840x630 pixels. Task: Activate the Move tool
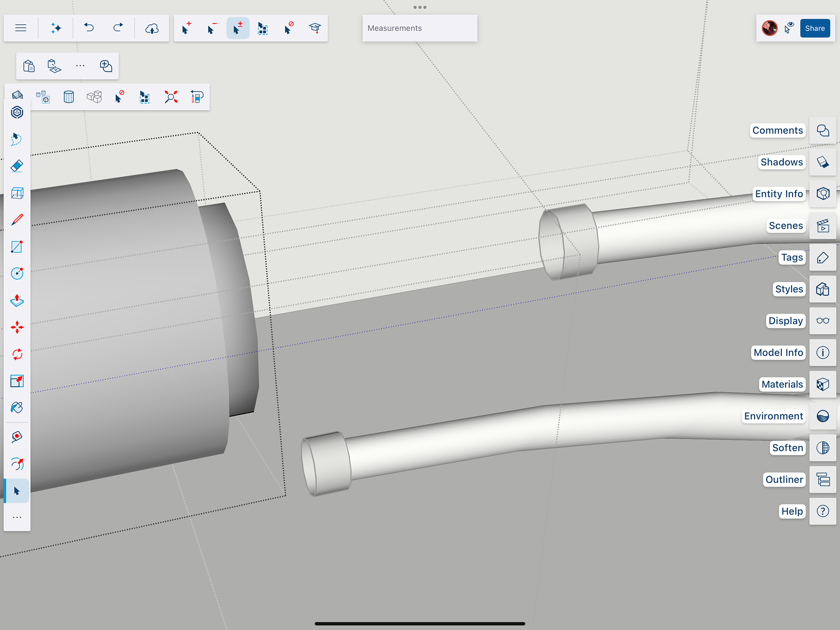click(17, 327)
